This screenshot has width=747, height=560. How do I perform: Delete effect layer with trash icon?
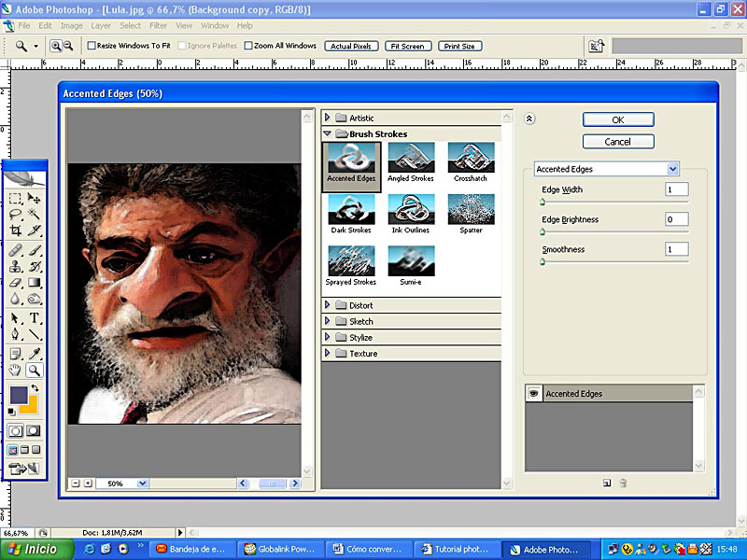coord(623,483)
